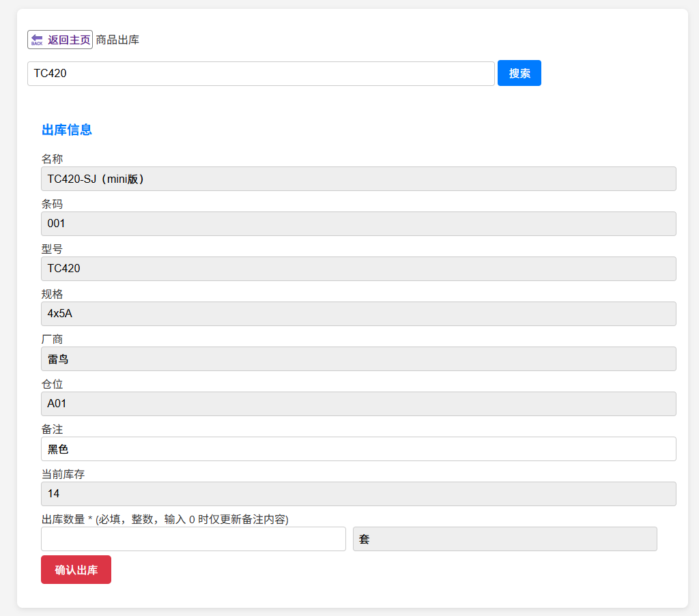The width and height of the screenshot is (699, 616).
Task: Click the 名称 label
Action: click(x=52, y=159)
